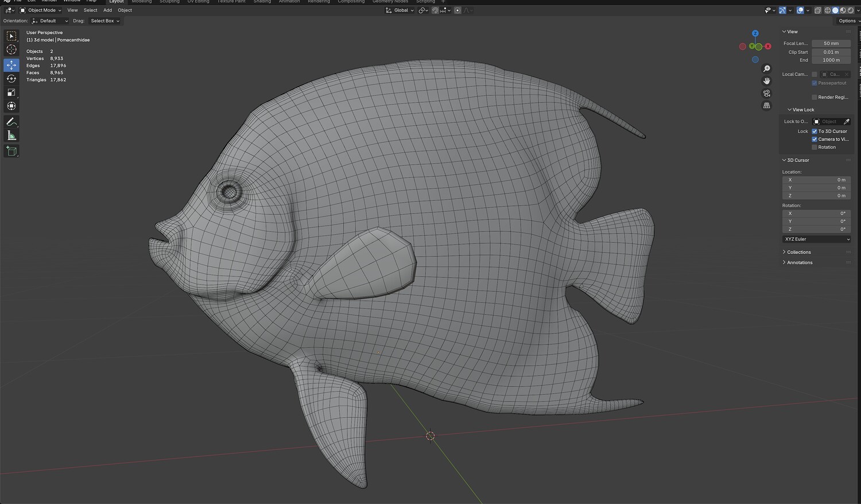Open the View menu in header
Screen dimensions: 861x504
(72, 10)
